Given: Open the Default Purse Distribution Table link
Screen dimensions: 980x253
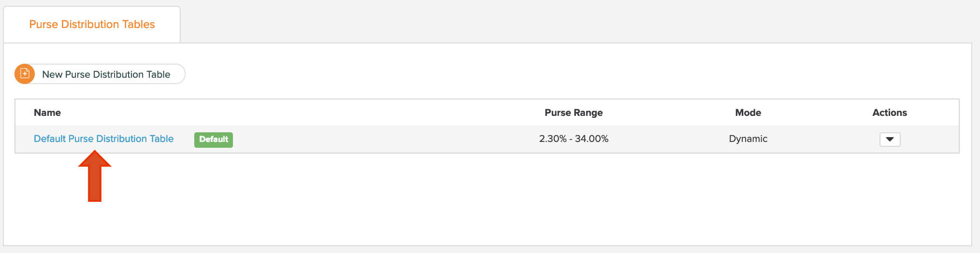Looking at the screenshot, I should tap(103, 139).
